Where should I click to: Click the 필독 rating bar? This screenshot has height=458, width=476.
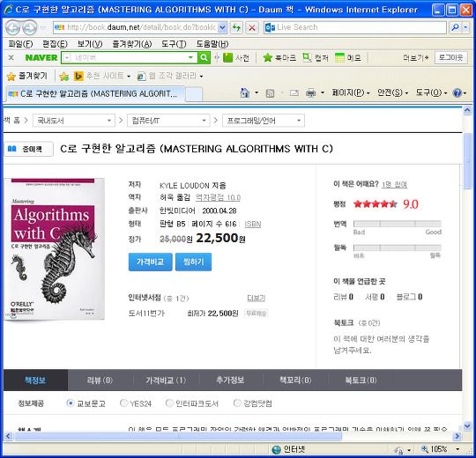(398, 247)
